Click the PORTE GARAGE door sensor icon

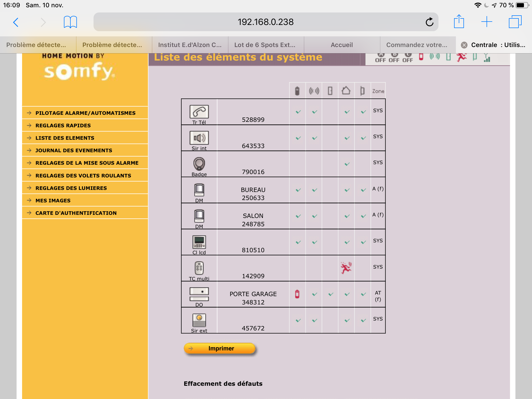[x=199, y=294]
